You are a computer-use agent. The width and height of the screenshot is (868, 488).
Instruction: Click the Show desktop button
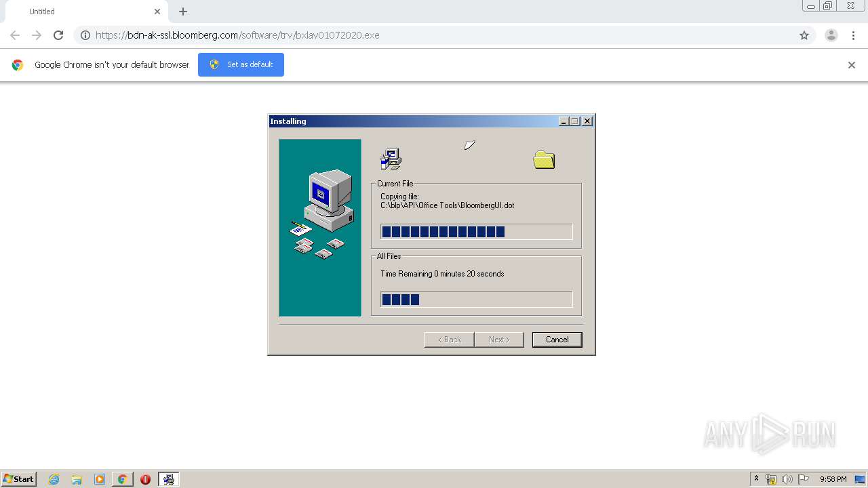click(861, 479)
